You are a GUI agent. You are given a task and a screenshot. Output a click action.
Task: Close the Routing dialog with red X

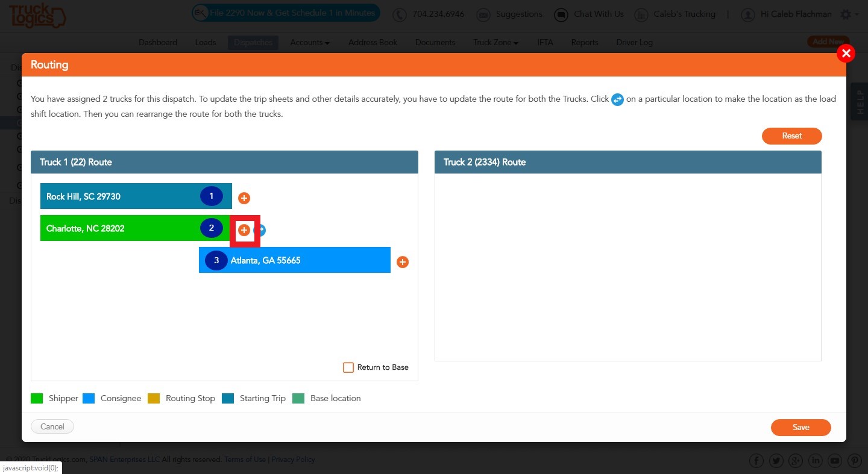(x=846, y=54)
